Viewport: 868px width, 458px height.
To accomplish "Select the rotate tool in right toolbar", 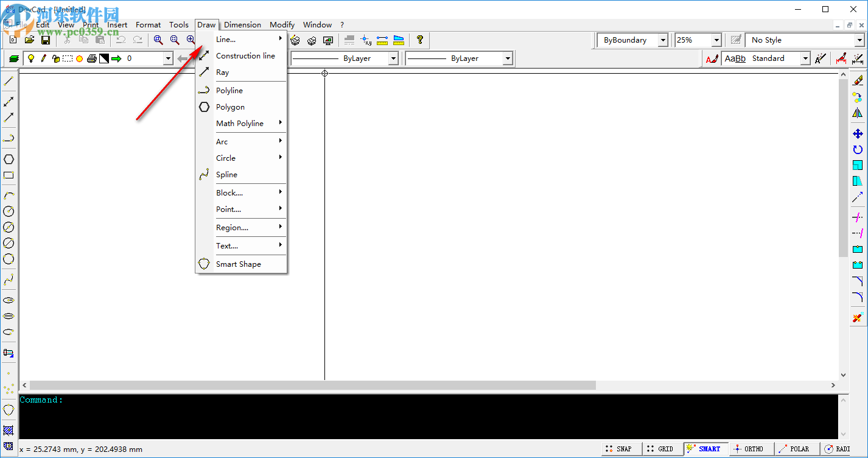I will pos(858,149).
